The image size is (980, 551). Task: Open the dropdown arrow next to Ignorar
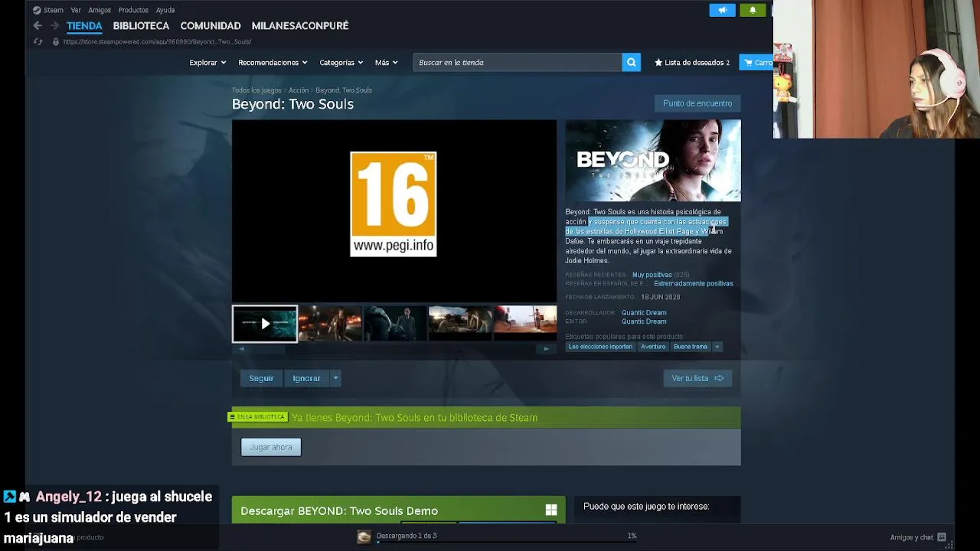[x=335, y=378]
